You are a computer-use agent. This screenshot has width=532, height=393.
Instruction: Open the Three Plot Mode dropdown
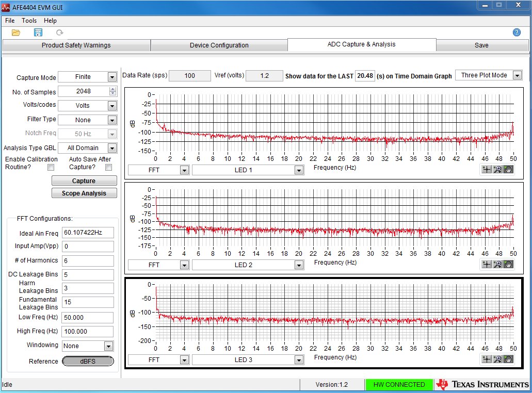coord(517,75)
